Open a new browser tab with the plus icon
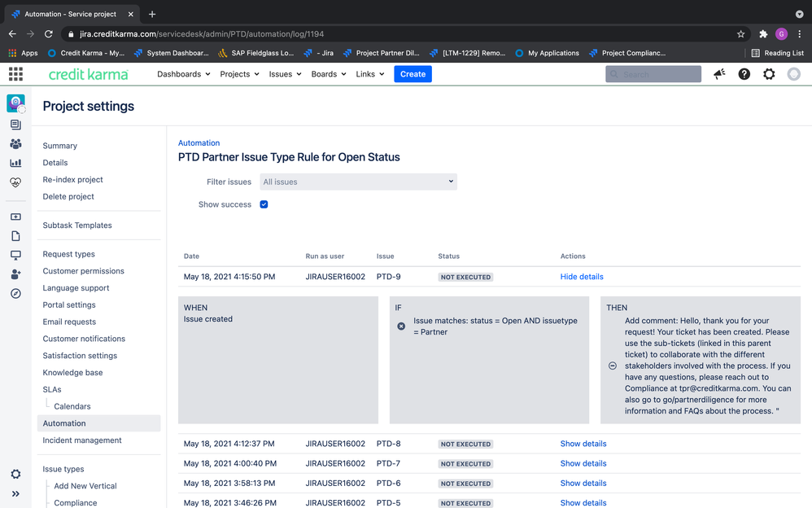The width and height of the screenshot is (812, 508). 151,14
